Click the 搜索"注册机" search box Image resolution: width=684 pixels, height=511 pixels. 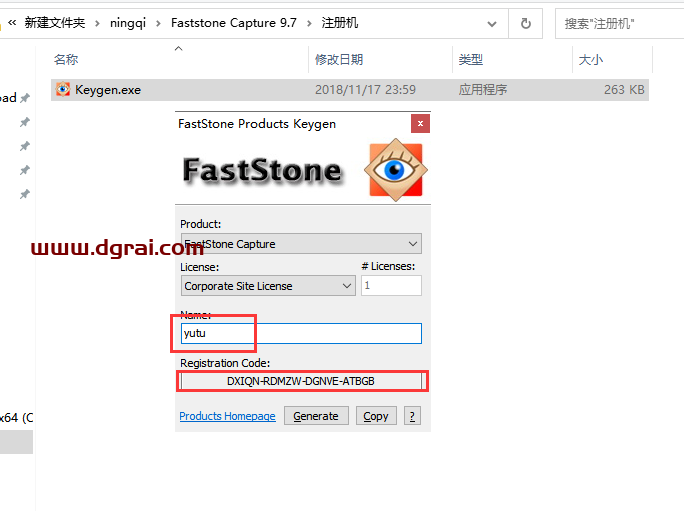pos(619,24)
